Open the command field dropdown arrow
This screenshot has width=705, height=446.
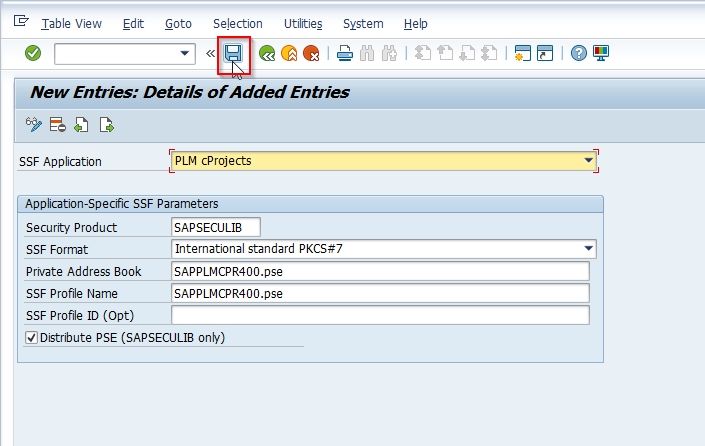coord(184,53)
